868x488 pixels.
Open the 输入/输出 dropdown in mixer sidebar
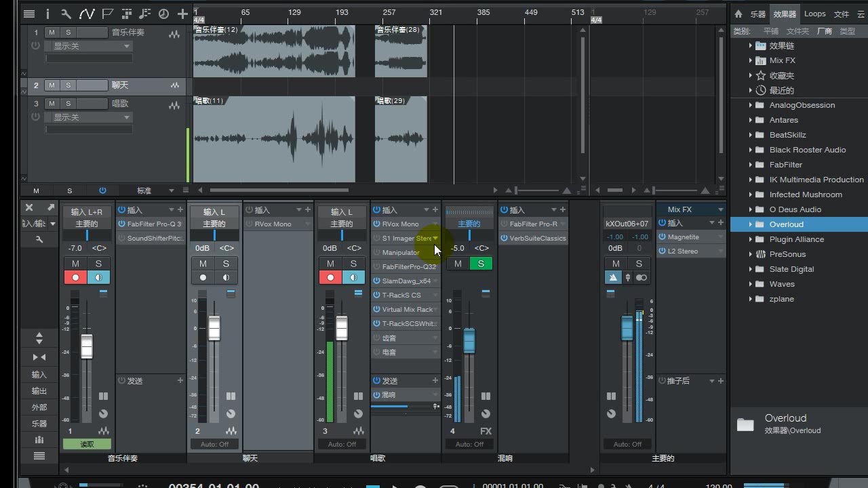coord(39,224)
